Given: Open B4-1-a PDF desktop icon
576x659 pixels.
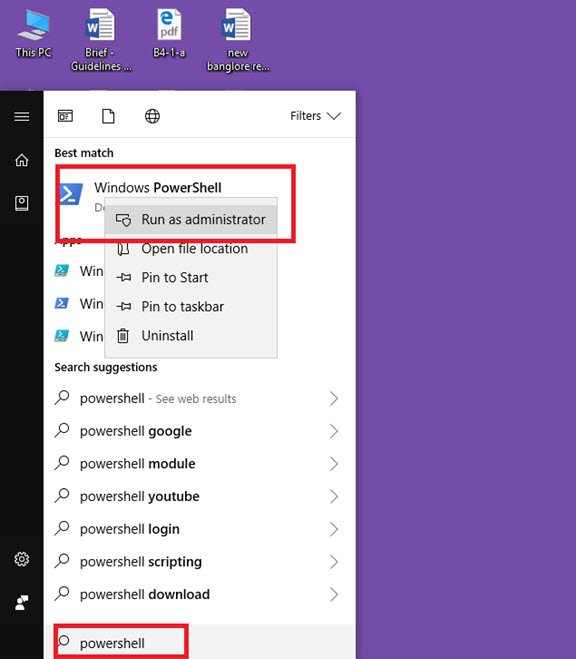Looking at the screenshot, I should click(x=169, y=34).
